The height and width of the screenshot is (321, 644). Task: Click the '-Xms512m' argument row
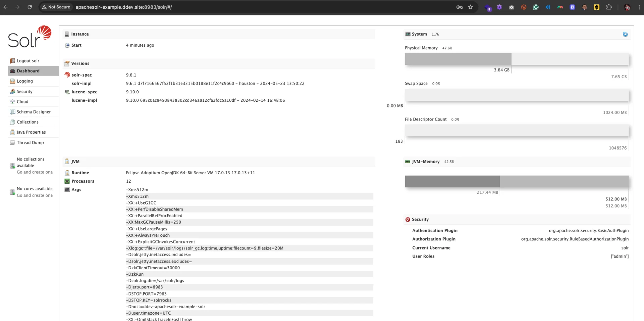(x=250, y=190)
